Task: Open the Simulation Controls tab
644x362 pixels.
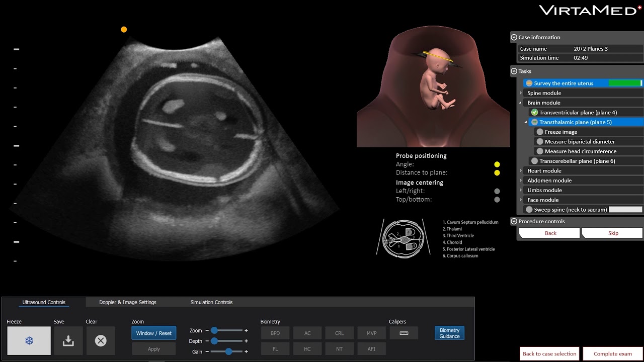Action: [211, 302]
